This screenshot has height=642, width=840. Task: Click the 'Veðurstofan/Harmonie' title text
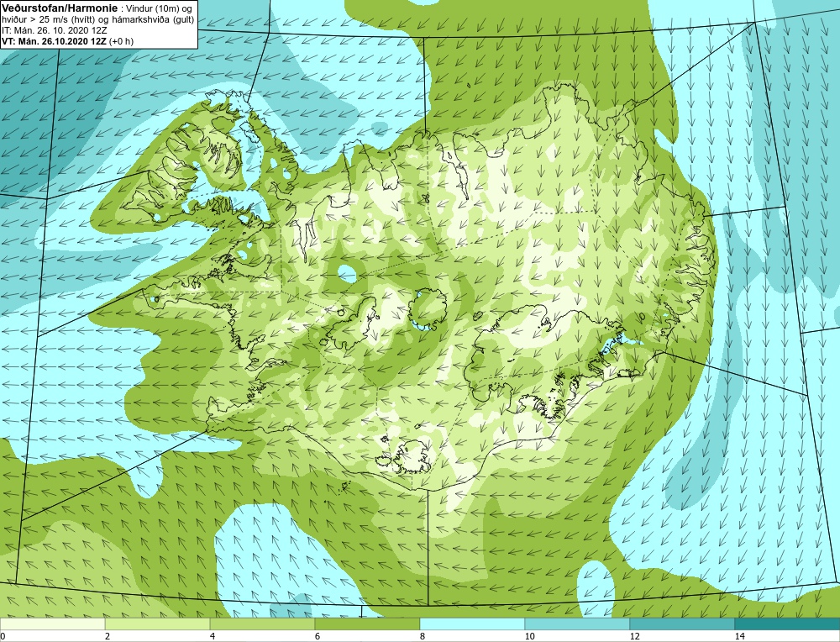coord(58,8)
